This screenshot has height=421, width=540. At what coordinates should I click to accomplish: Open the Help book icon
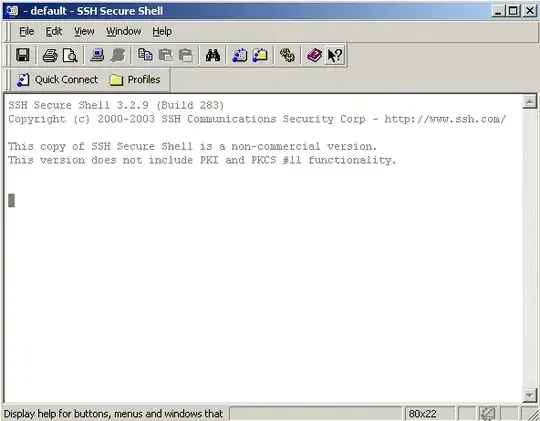pyautogui.click(x=314, y=55)
